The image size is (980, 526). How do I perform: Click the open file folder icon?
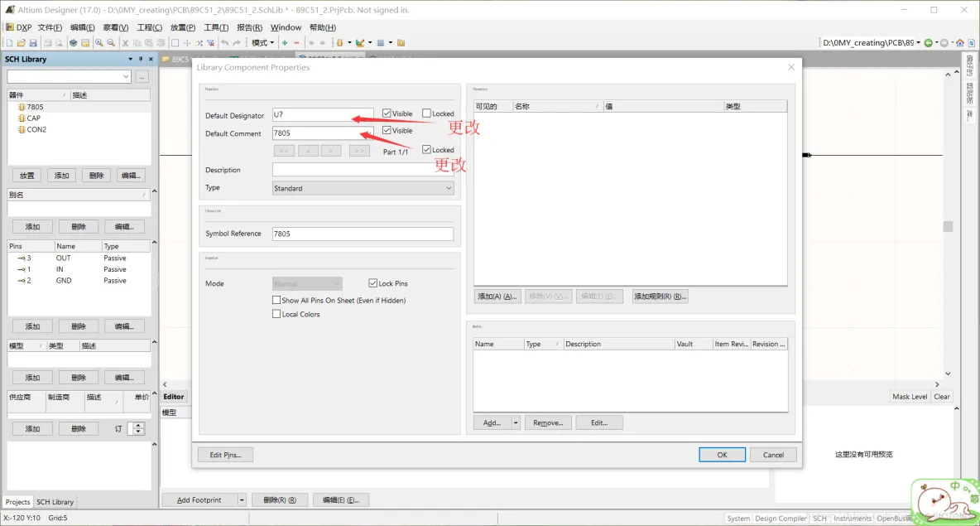(x=22, y=43)
